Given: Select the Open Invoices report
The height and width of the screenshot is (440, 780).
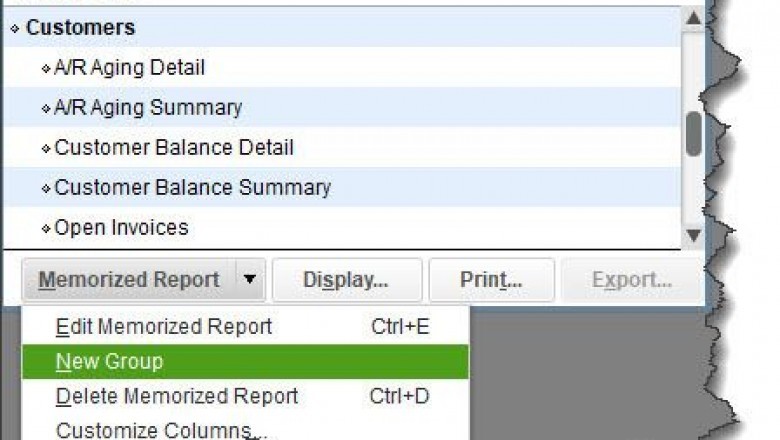Looking at the screenshot, I should click(x=342, y=228).
